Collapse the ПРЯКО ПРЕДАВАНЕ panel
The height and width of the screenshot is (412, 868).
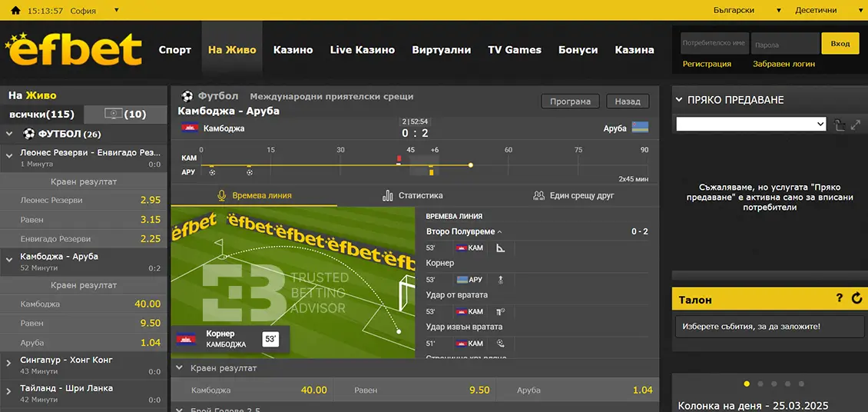click(x=679, y=100)
